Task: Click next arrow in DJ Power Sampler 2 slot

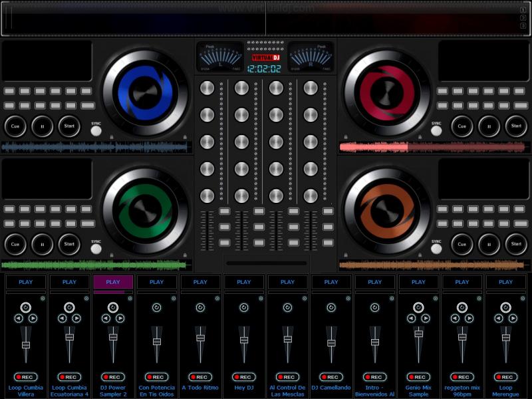Action: [x=120, y=319]
